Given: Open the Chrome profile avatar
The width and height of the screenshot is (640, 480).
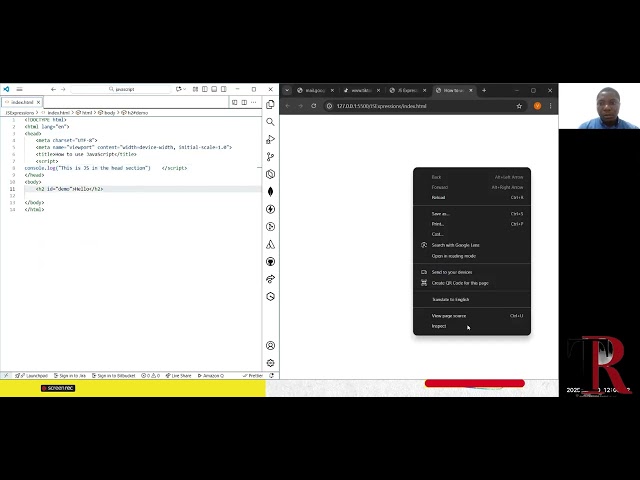Looking at the screenshot, I should (x=537, y=106).
